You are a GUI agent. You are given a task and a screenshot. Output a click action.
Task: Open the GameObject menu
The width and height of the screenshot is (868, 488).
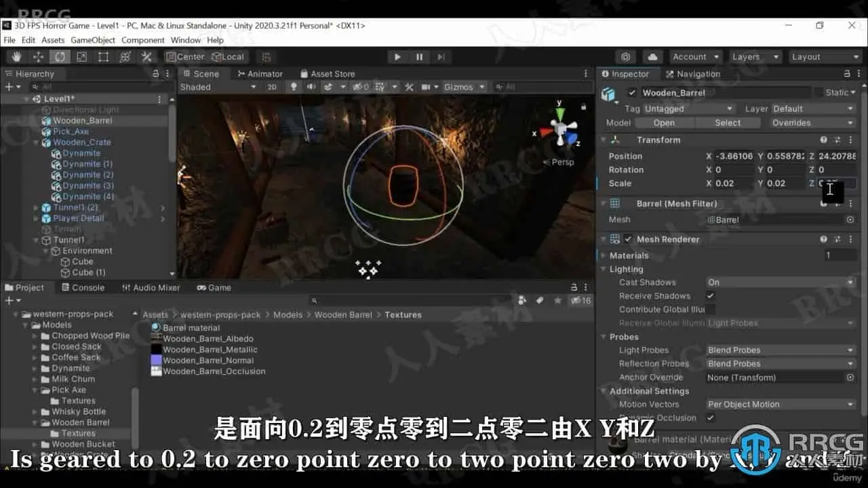93,40
